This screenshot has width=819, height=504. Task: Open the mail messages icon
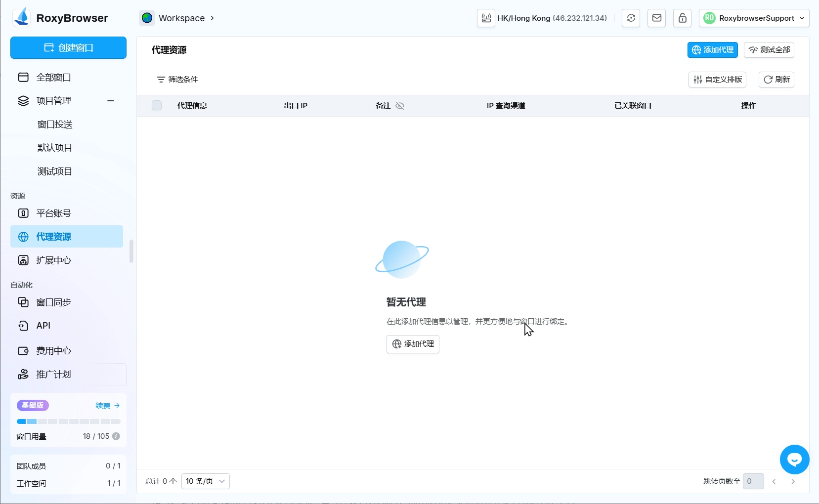coord(656,18)
